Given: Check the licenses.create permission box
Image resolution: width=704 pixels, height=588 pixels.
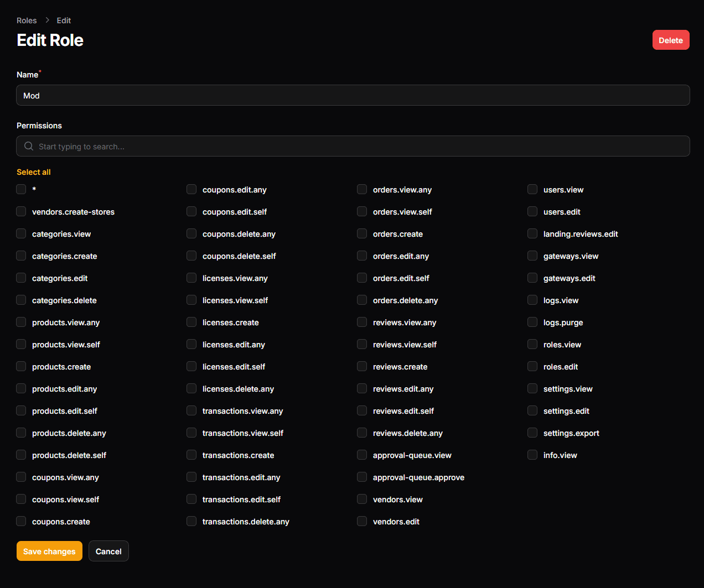Looking at the screenshot, I should coord(191,322).
